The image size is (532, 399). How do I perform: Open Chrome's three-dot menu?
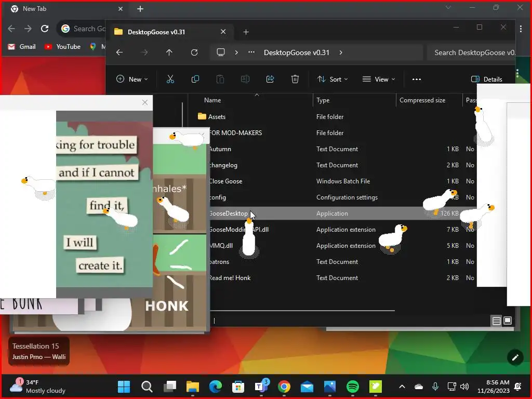point(521,29)
